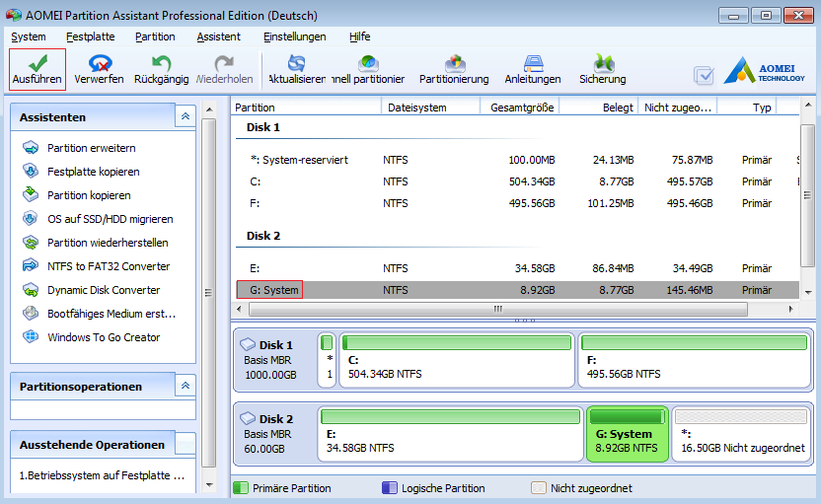Click the G: System 8.92GB partition block
The image size is (821, 504).
coord(628,434)
